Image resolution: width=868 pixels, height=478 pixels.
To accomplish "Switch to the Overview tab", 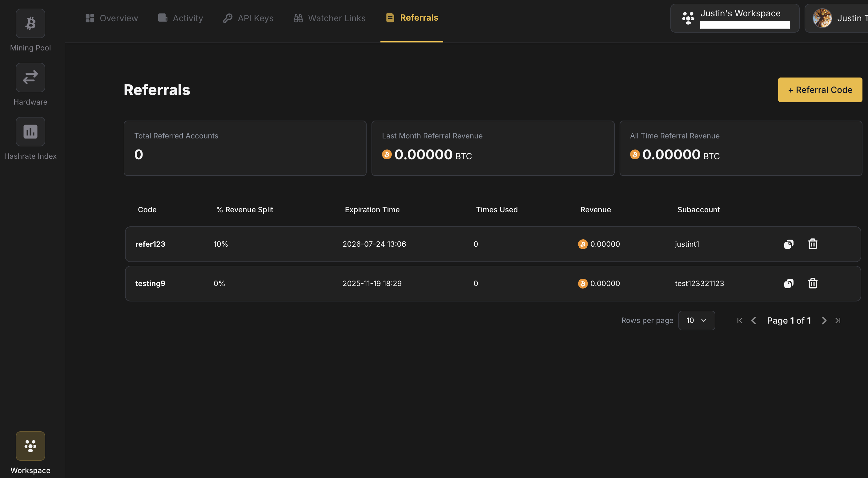I will coord(111,18).
